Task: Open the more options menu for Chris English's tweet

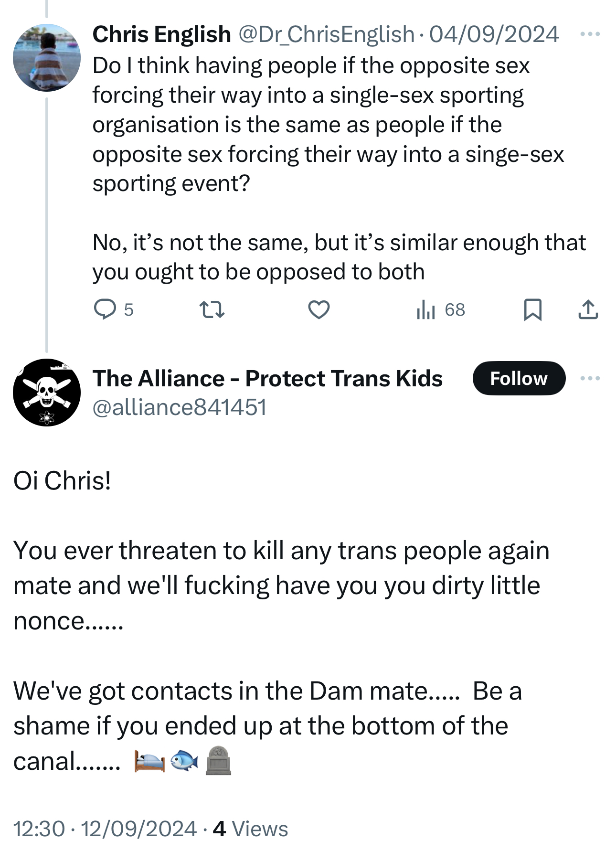Action: coord(590,34)
